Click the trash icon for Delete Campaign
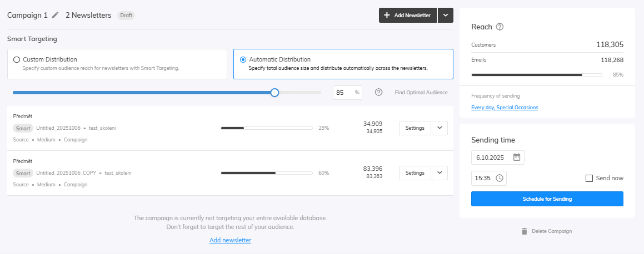This screenshot has height=254, width=644. 524,231
